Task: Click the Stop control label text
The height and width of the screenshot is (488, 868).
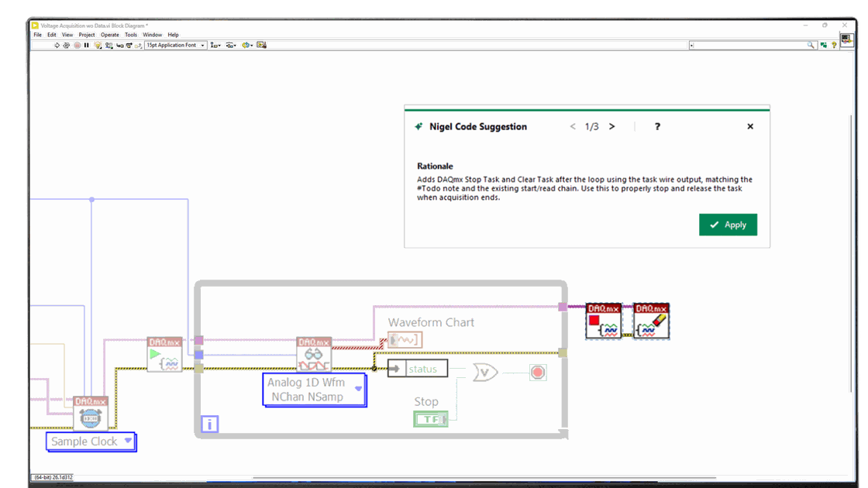Action: point(426,402)
